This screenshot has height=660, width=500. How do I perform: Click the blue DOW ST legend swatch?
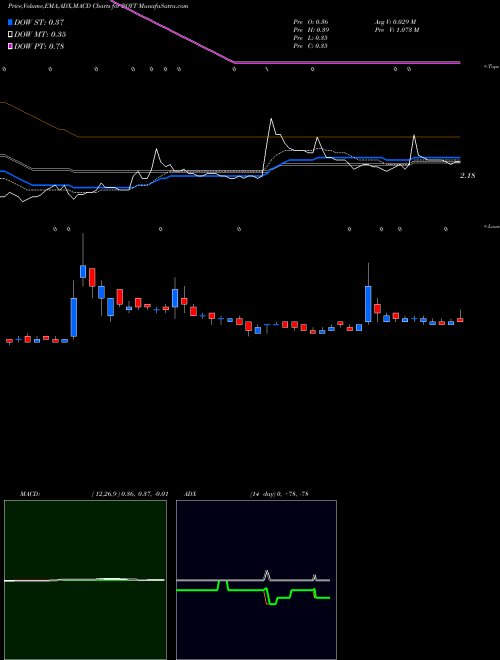(x=10, y=22)
